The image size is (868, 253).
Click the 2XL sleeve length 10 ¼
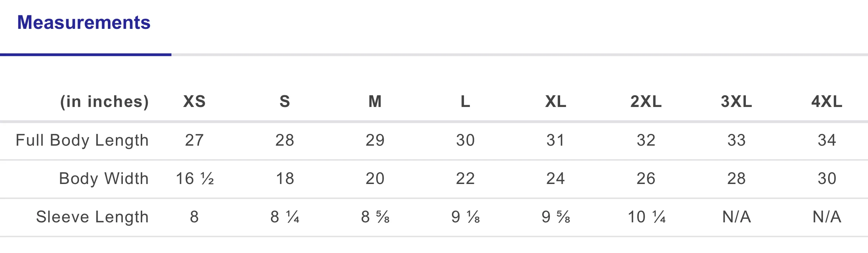(x=646, y=217)
